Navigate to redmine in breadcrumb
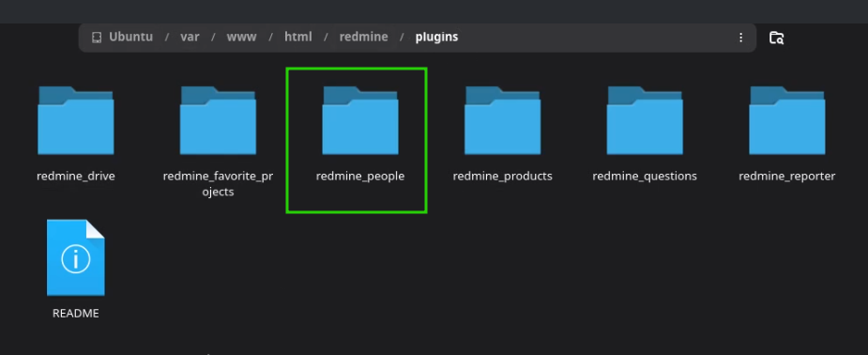Viewport: 868px width, 355px height. click(364, 38)
